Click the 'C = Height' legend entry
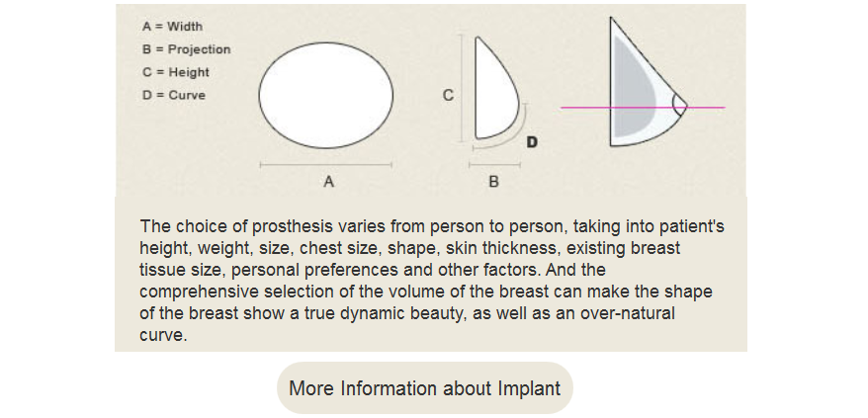Screen dimensions: 868x418 click(x=176, y=72)
